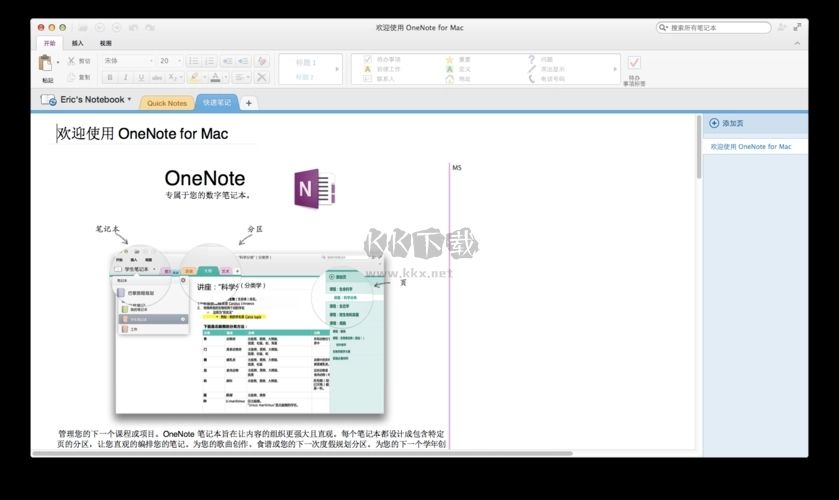Click the search all notebooks field
The width and height of the screenshot is (839, 500).
pos(714,27)
